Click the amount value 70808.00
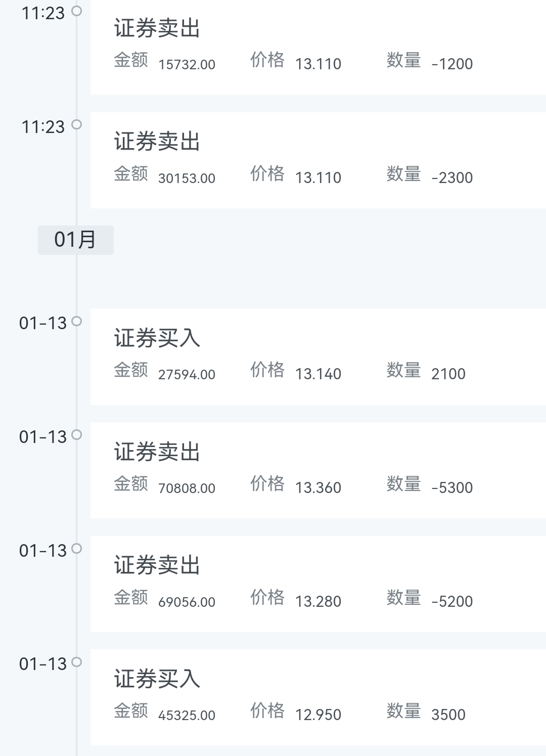The height and width of the screenshot is (756, 546). point(187,488)
